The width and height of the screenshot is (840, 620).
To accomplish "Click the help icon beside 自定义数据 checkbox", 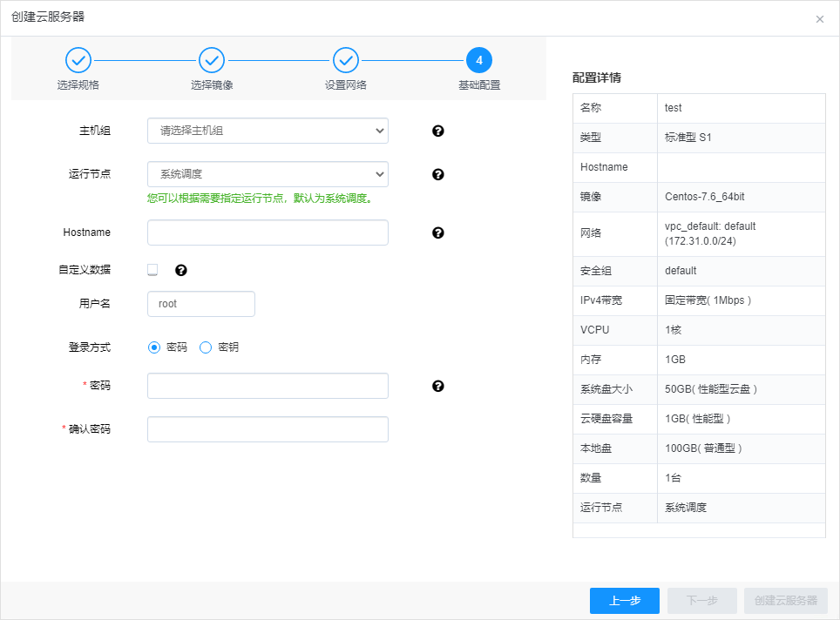I will [181, 270].
